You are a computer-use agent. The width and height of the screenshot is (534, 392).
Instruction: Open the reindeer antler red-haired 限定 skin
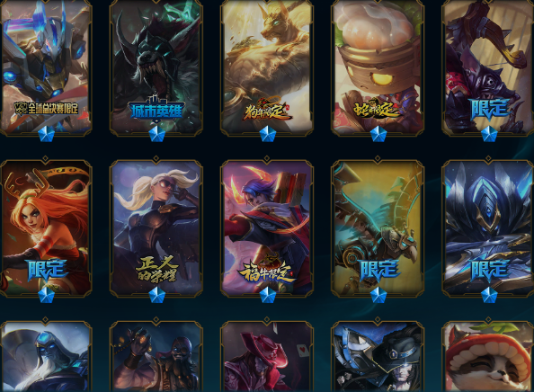click(x=46, y=228)
